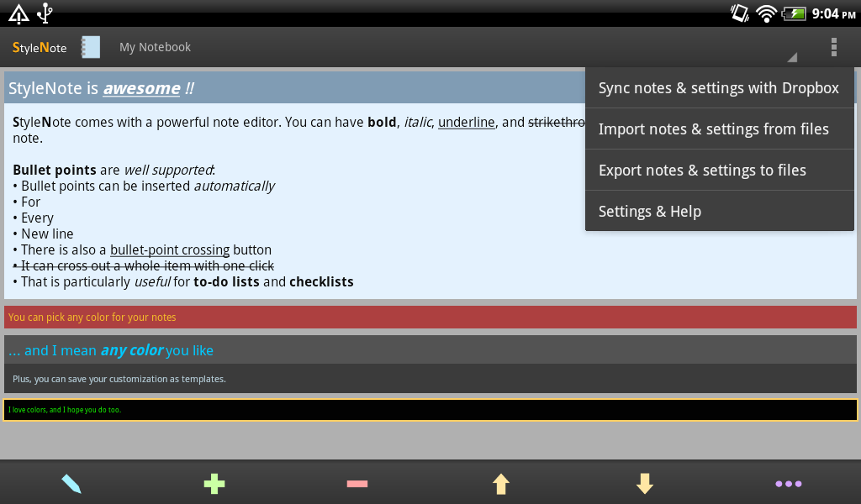Screen dimensions: 861x504
Task: Open Settings & Help menu entry
Action: pos(720,211)
